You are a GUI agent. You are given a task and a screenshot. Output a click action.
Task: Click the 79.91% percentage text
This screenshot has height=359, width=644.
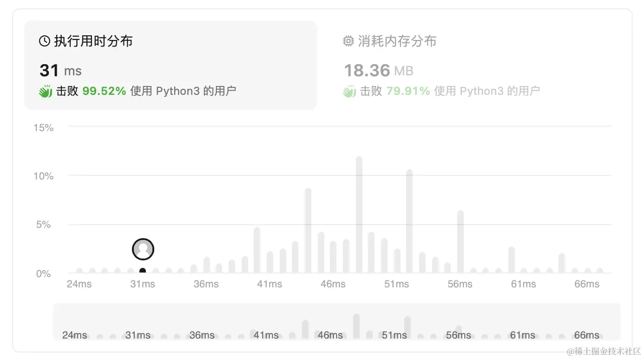click(408, 91)
